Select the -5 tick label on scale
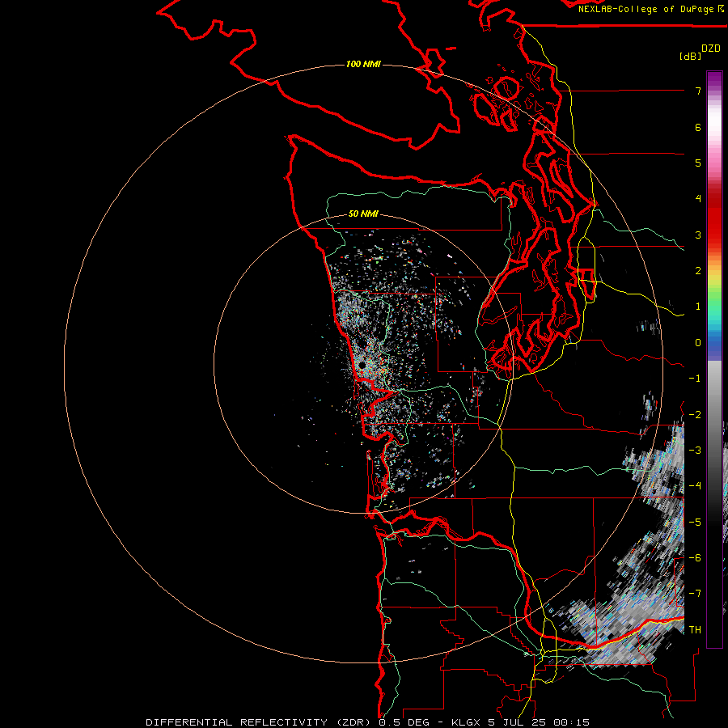This screenshot has width=728, height=728. point(695,523)
